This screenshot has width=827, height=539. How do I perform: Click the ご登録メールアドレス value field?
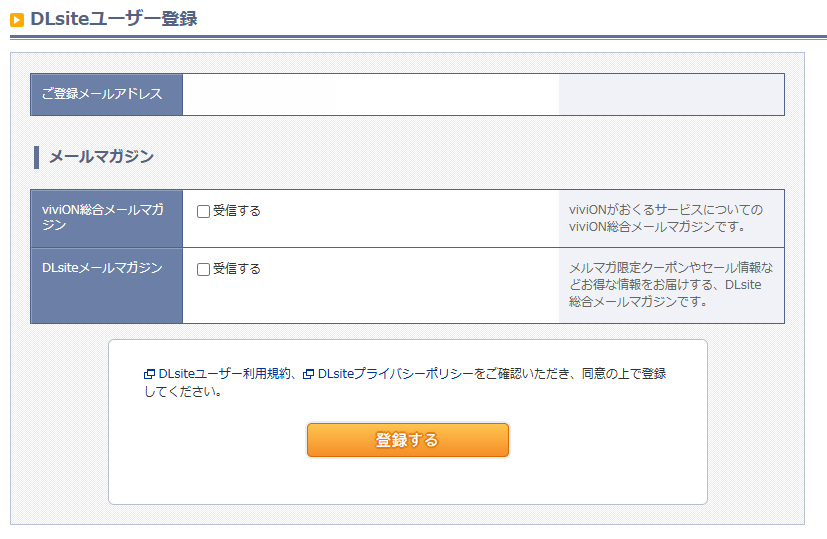tap(371, 94)
